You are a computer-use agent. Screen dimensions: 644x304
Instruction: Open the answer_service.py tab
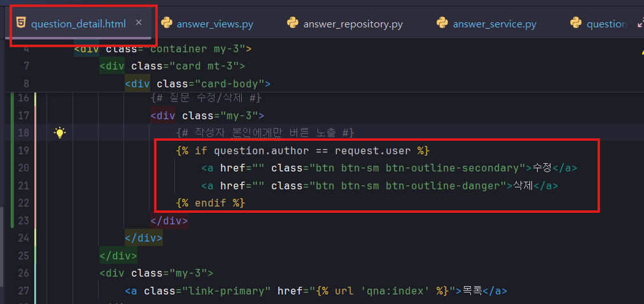tap(494, 24)
